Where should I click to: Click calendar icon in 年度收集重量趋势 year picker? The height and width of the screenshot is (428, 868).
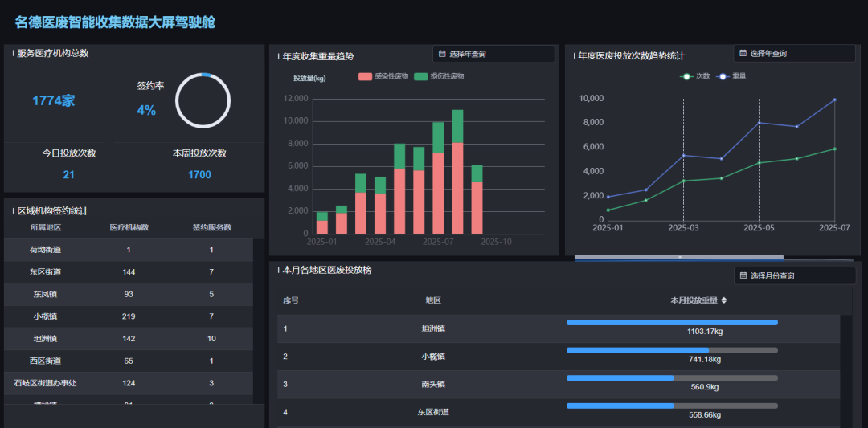(442, 54)
